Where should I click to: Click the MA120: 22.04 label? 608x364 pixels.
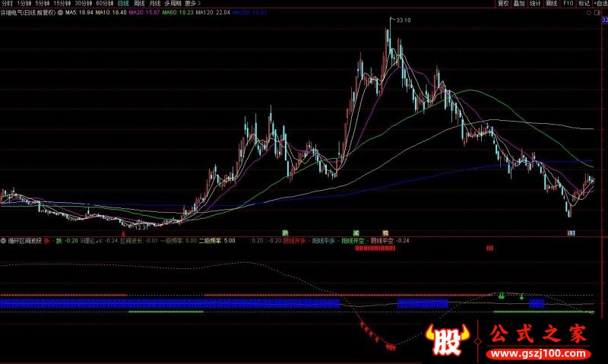pos(213,13)
